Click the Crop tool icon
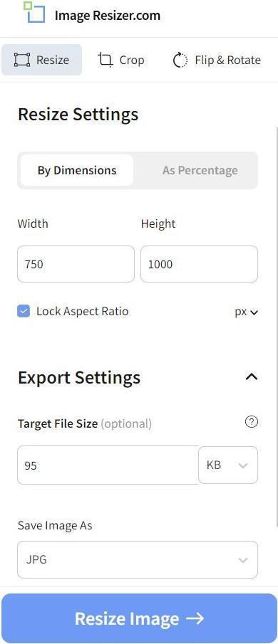The image size is (278, 644). tap(105, 60)
